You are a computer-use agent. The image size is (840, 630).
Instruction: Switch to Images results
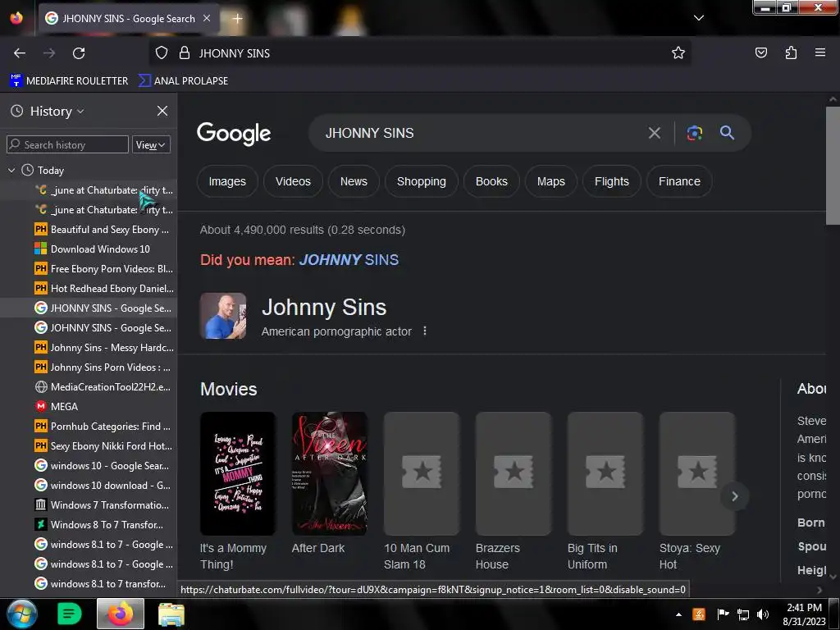227,181
